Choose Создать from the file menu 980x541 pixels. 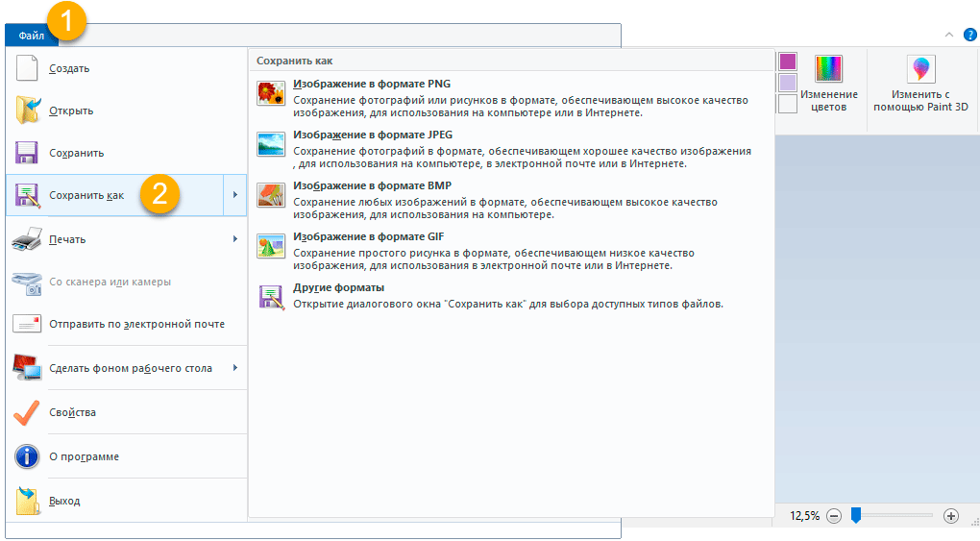[126, 68]
